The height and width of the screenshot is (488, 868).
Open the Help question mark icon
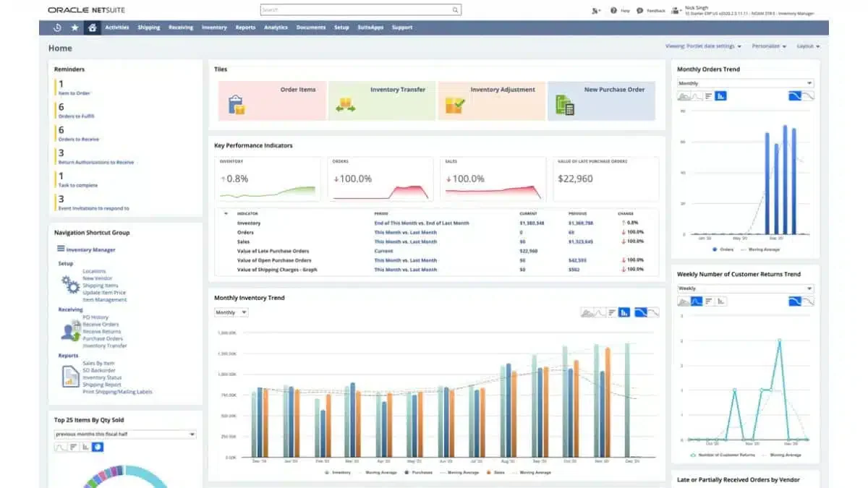click(x=613, y=11)
